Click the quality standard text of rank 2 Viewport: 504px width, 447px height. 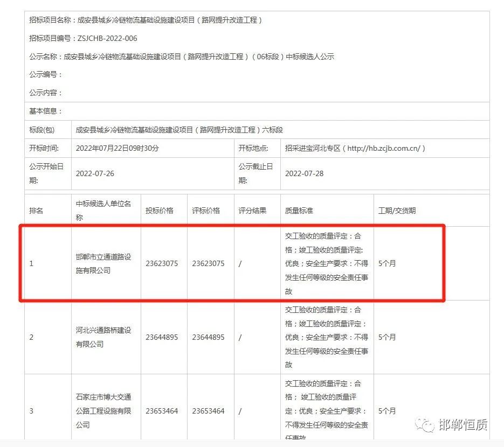point(327,337)
